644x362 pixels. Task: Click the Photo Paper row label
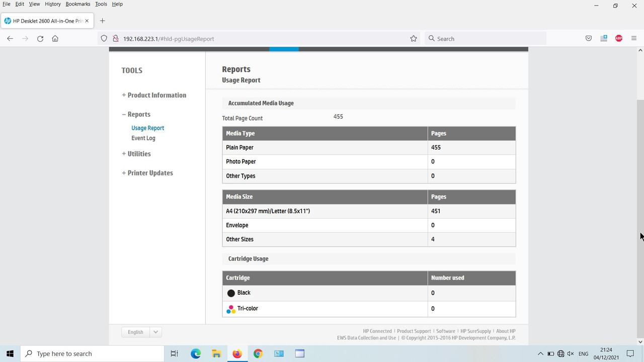[x=241, y=161]
